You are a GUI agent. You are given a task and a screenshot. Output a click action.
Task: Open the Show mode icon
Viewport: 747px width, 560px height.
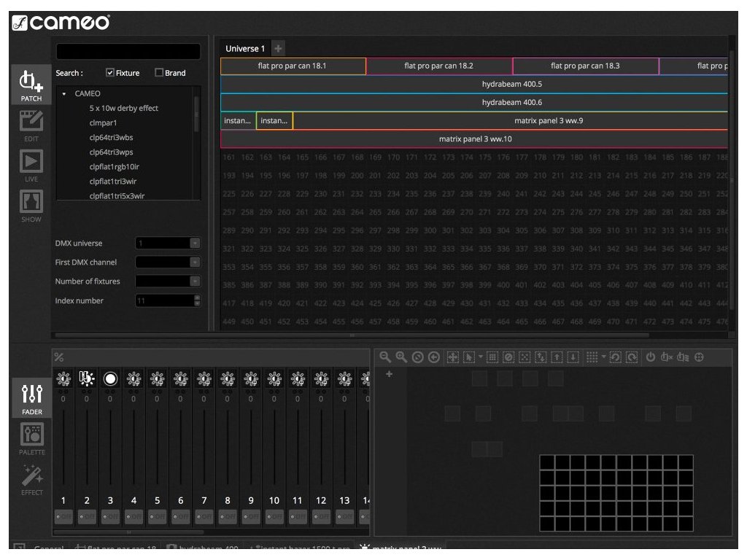31,203
